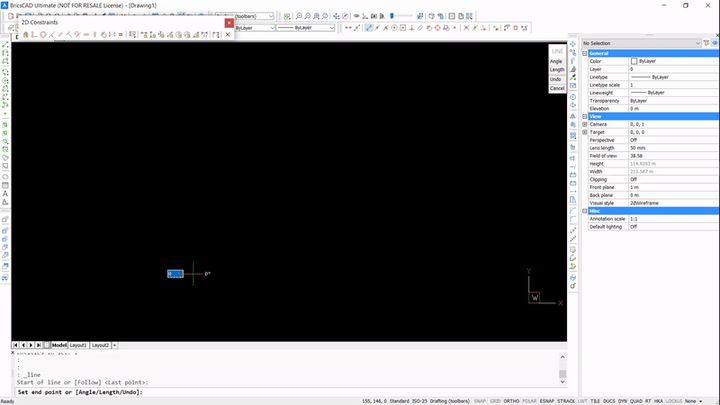
Task: Add a new layout with plus tab
Action: (114, 345)
